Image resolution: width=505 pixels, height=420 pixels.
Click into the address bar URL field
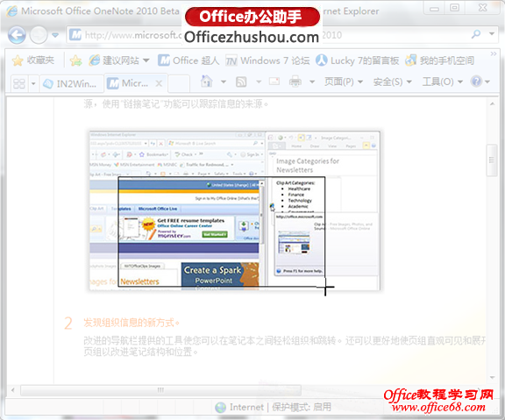(267, 35)
